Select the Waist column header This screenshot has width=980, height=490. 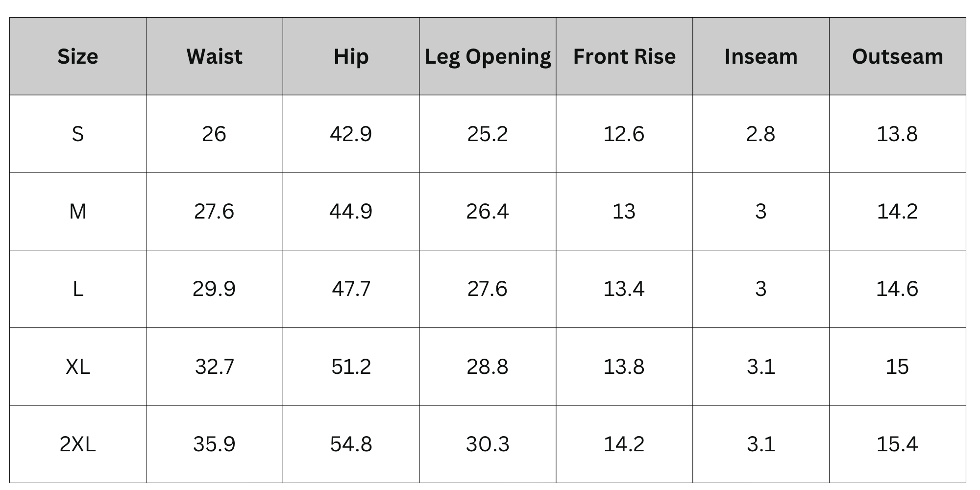coord(215,56)
